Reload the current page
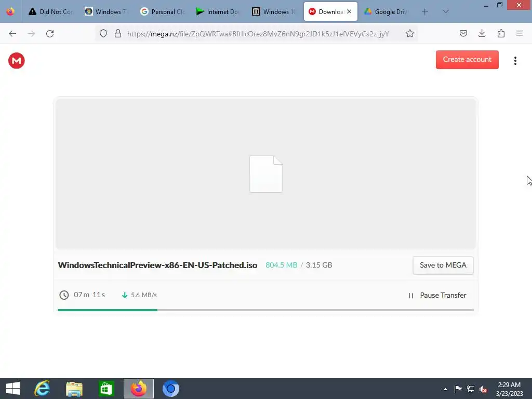The width and height of the screenshot is (532, 399). click(x=50, y=33)
